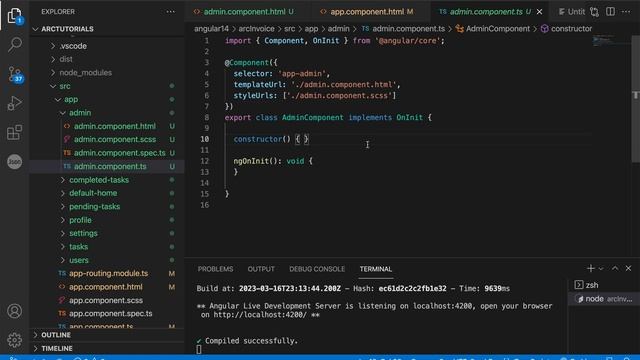Open app.component.html in explorer tree

(107, 287)
